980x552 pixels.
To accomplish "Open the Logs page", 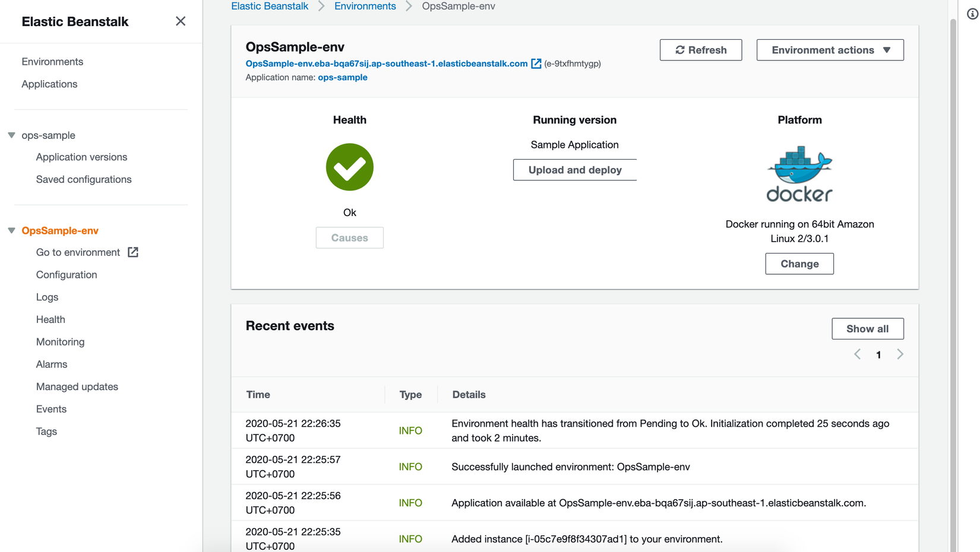I will pos(47,297).
